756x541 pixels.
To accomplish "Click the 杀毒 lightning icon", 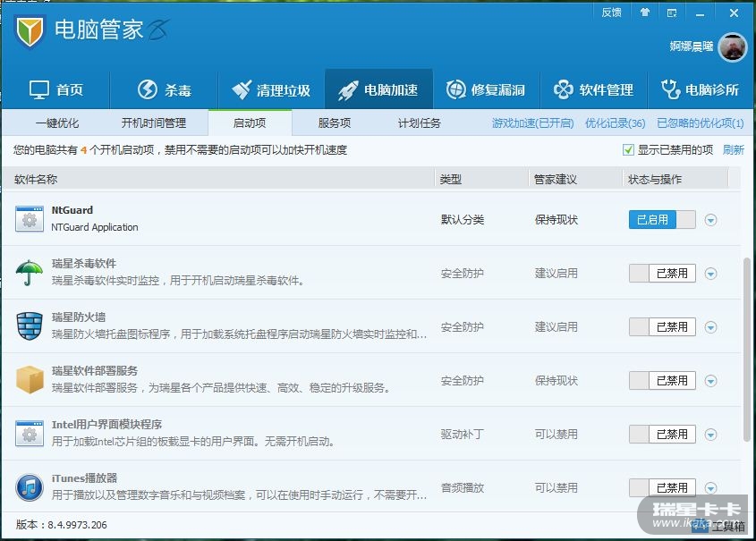I will click(148, 89).
